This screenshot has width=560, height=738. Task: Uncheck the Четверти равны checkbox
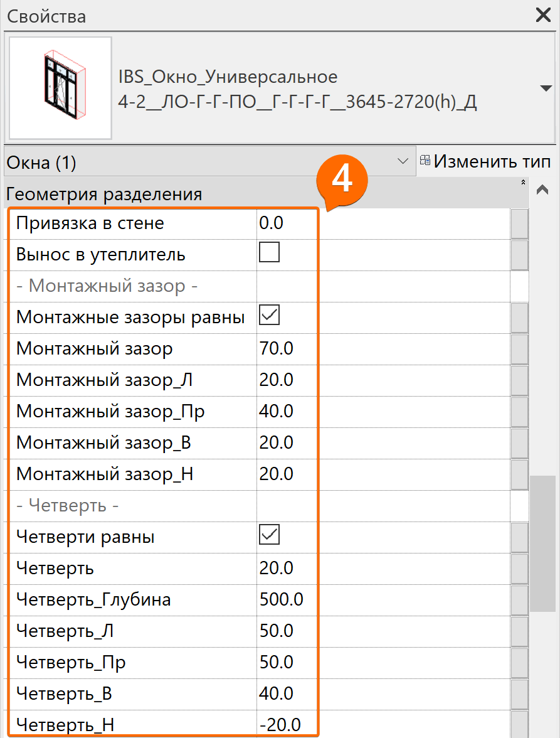coord(270,535)
